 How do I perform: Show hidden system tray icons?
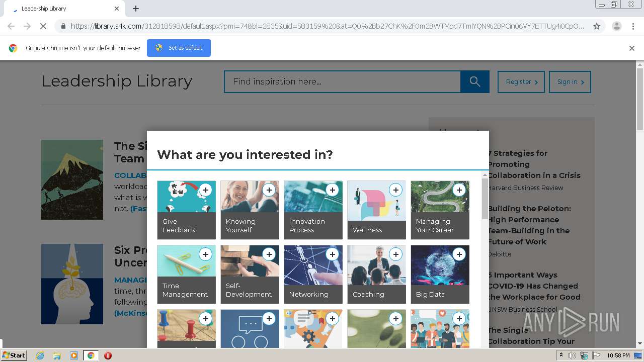pyautogui.click(x=561, y=355)
